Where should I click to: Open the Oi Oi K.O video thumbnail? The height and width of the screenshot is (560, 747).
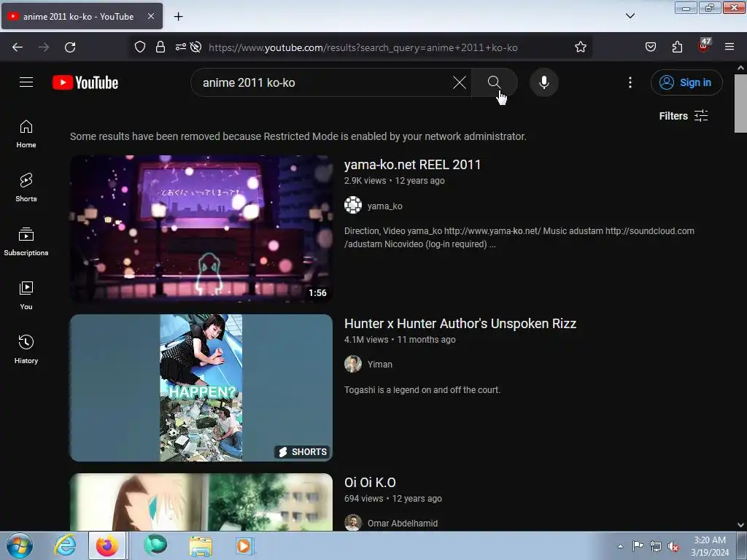(201, 502)
